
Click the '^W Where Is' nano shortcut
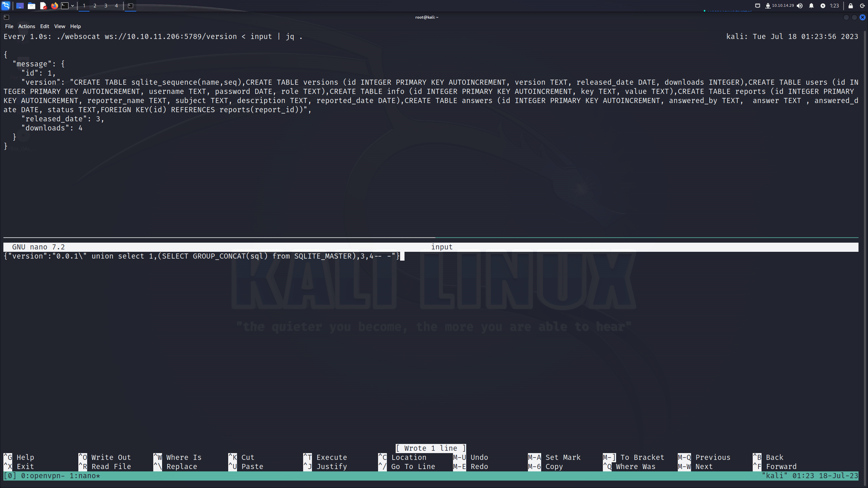click(178, 457)
